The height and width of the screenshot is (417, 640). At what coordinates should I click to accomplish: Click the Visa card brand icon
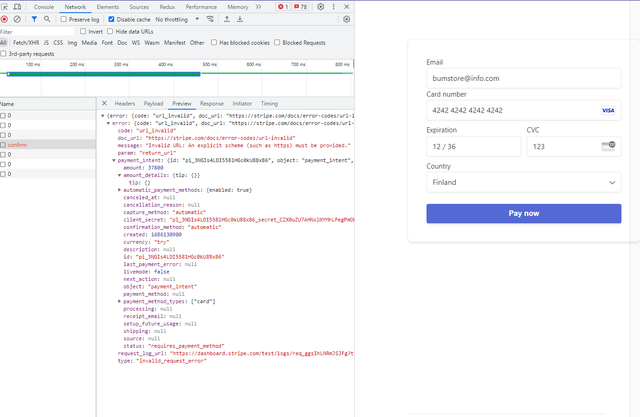(x=608, y=110)
